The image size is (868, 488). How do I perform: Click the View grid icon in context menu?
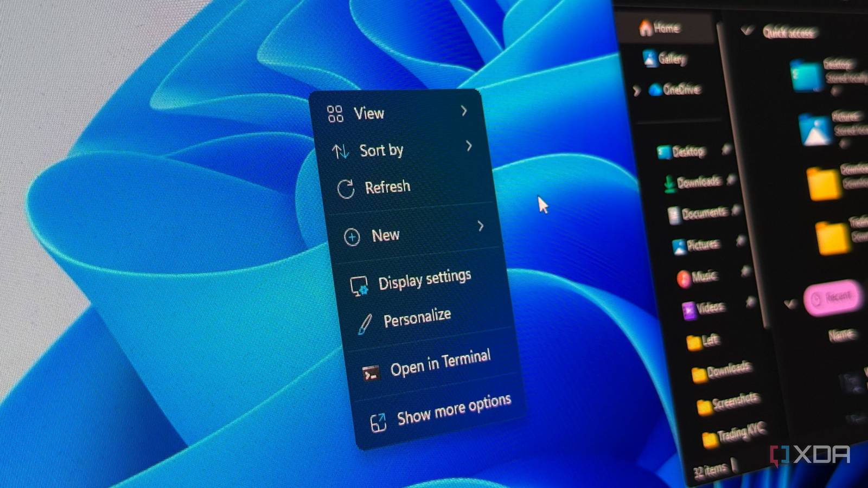point(335,114)
